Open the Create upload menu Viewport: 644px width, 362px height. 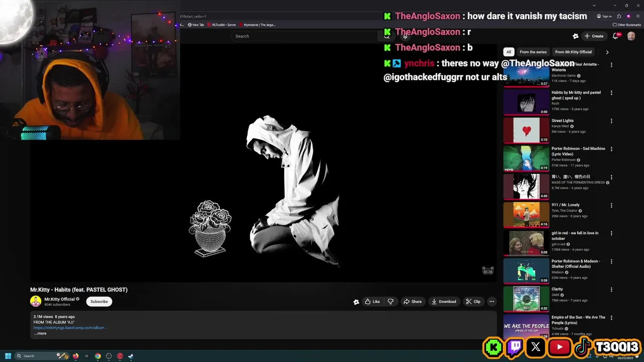point(594,36)
